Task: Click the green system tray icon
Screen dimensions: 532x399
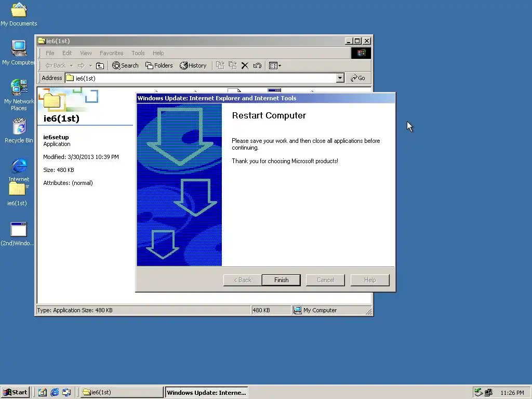Action: [x=478, y=392]
